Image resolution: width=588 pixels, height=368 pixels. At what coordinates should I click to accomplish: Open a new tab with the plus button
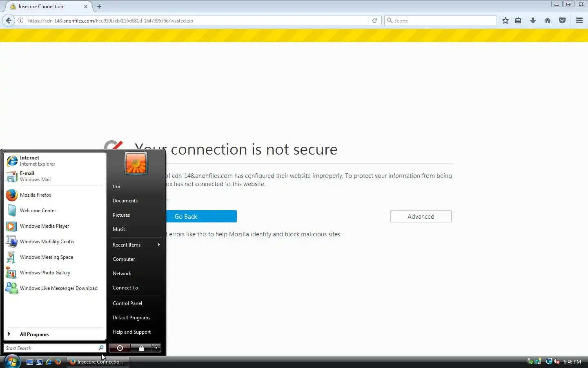[x=99, y=7]
